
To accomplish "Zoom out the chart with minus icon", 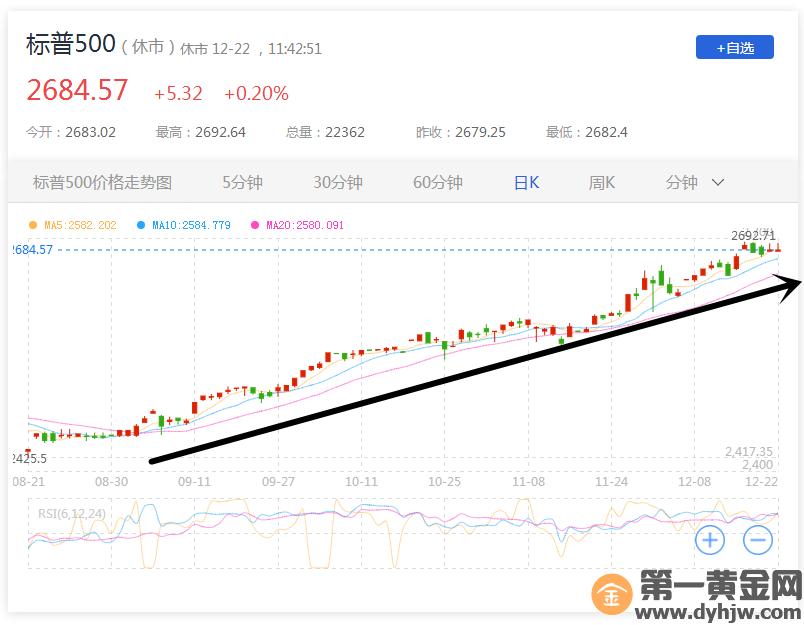I will point(758,541).
